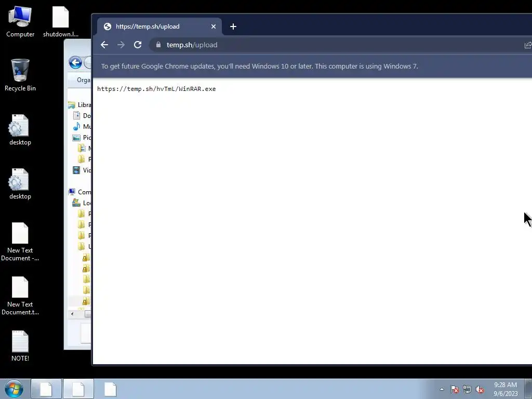Click the Chrome forward arrow
Screen dimensions: 532x399
coord(121,45)
